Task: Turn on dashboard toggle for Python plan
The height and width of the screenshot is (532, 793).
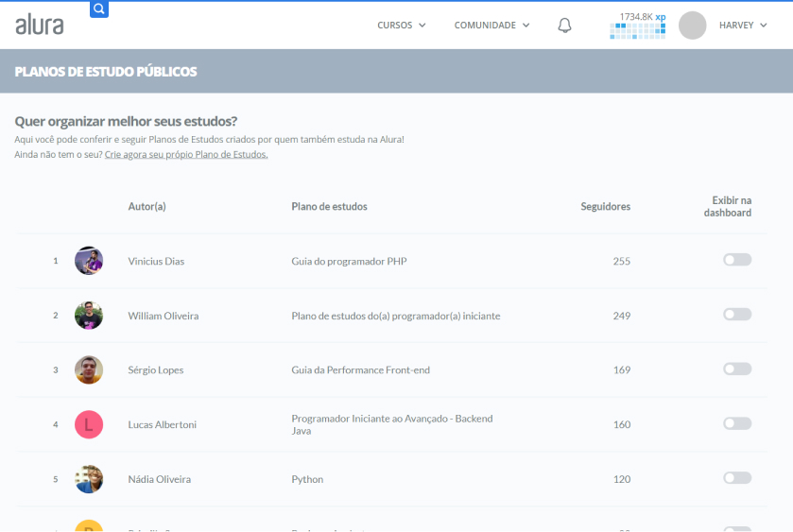Action: pyautogui.click(x=737, y=478)
